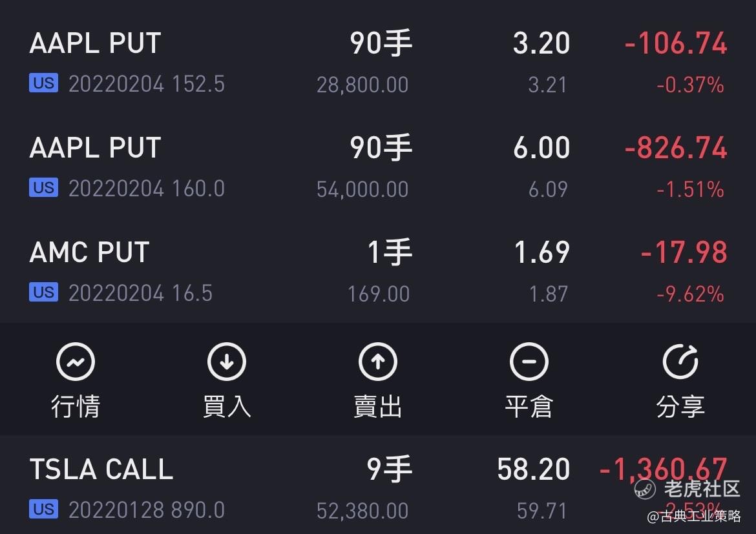Collapse the expanded AMC PUT position
The height and width of the screenshot is (534, 756).
click(x=378, y=272)
